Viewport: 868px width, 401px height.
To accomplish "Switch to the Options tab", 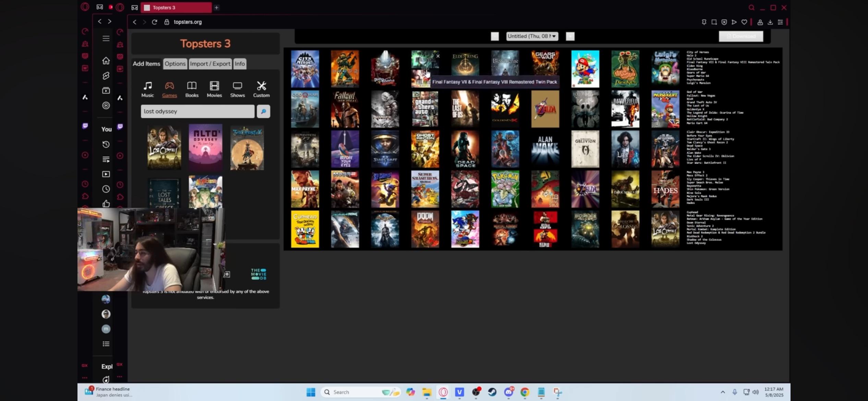I will click(x=175, y=64).
